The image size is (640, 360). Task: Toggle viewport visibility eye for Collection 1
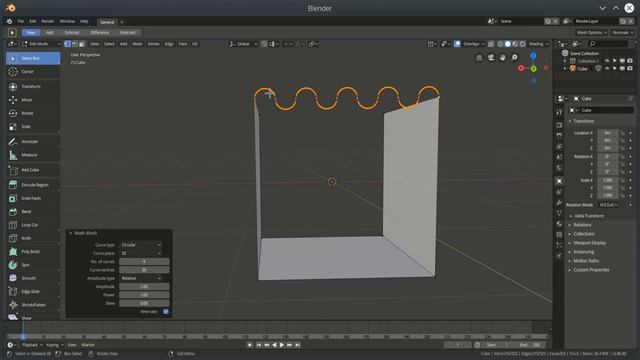tap(607, 61)
